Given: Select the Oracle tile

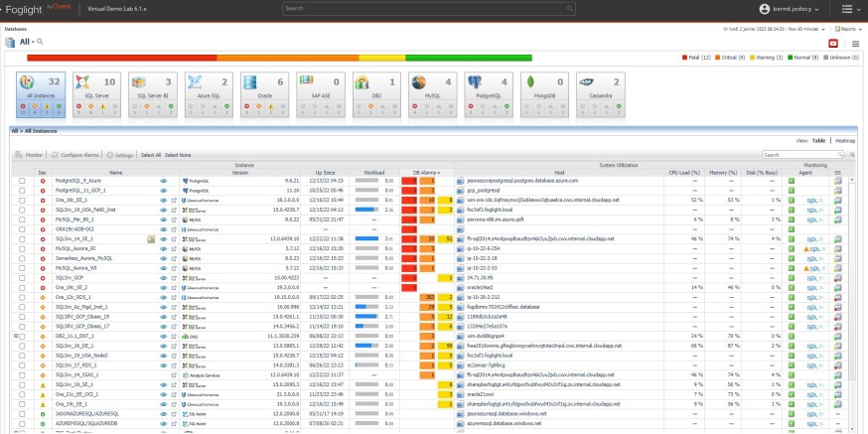Looking at the screenshot, I should point(264,94).
